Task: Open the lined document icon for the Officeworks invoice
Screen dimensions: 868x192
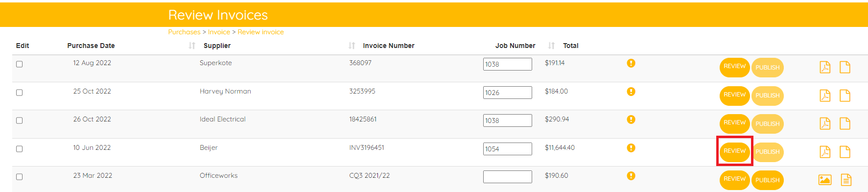Action: pos(846,180)
